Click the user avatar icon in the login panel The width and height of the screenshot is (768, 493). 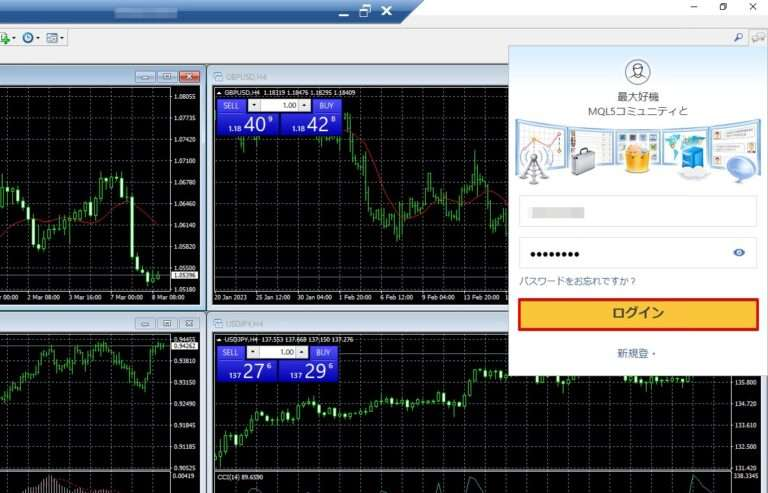point(638,72)
